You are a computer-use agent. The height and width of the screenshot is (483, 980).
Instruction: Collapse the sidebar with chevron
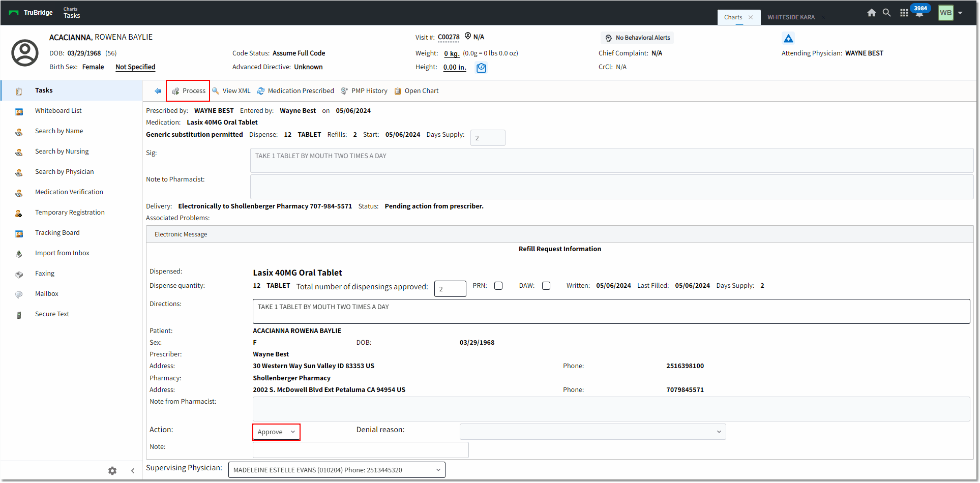(x=132, y=471)
